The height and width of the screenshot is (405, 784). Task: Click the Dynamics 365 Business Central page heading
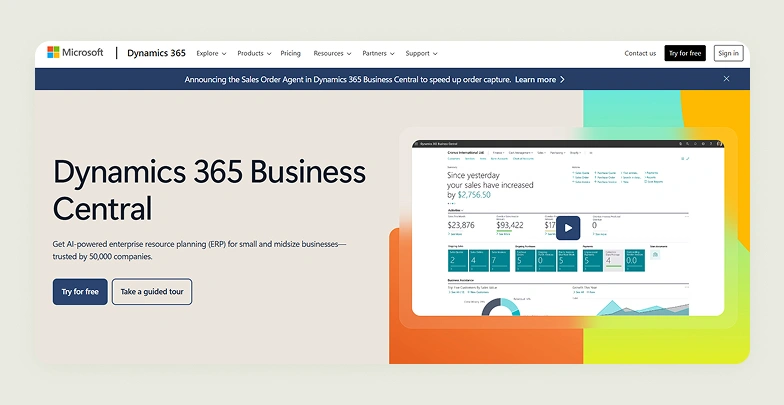point(209,190)
